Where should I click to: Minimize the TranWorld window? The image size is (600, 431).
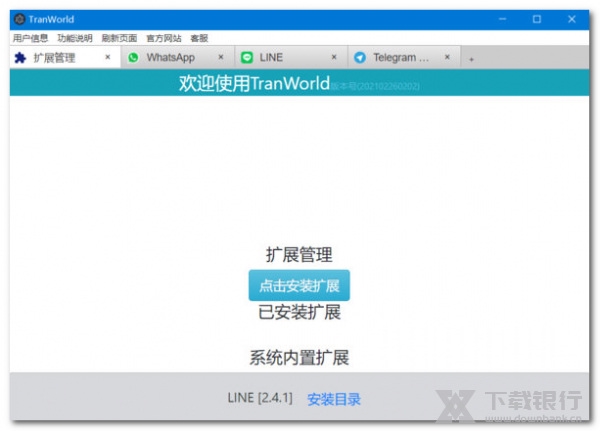[x=502, y=19]
